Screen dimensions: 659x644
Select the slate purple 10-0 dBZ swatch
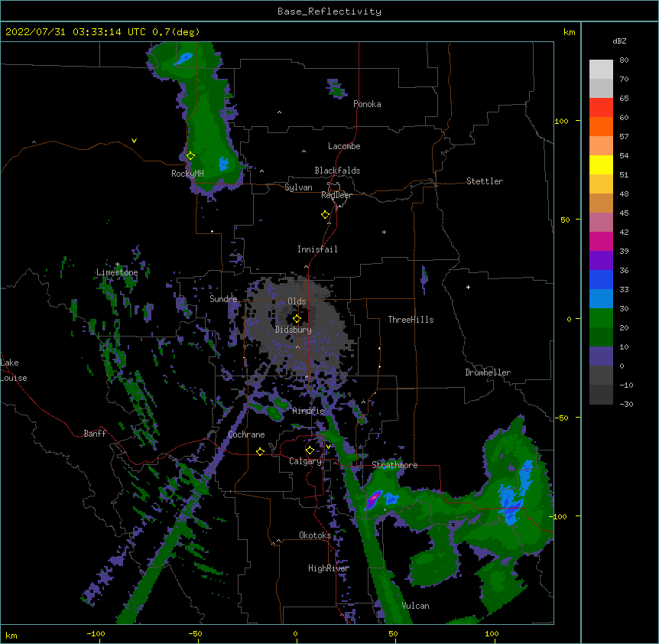pyautogui.click(x=601, y=356)
